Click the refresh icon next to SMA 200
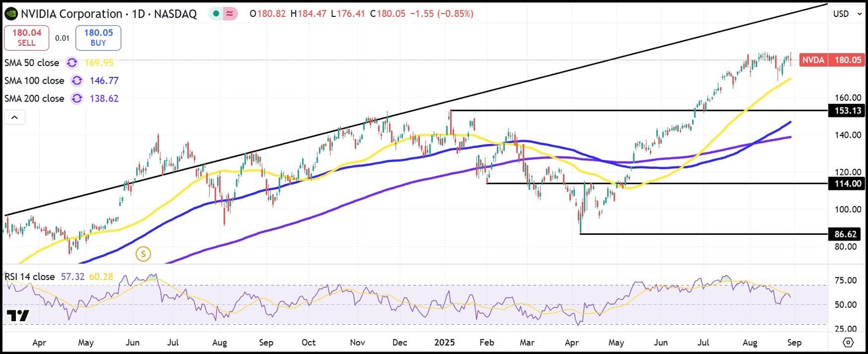868x354 pixels. [77, 98]
